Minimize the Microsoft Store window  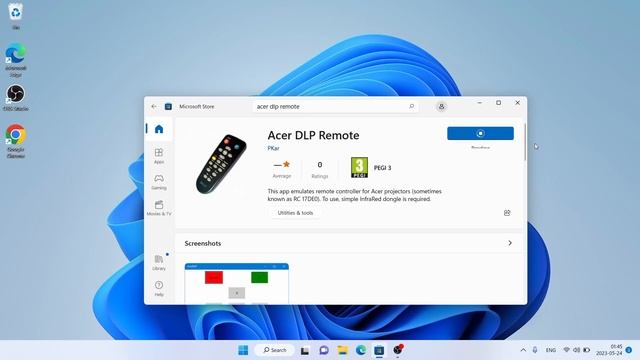[480, 103]
